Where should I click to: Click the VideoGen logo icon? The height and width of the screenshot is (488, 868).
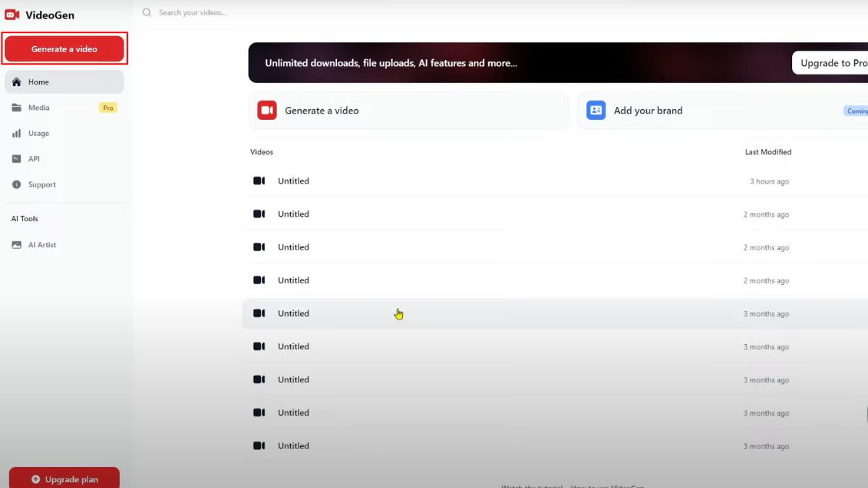coord(11,14)
